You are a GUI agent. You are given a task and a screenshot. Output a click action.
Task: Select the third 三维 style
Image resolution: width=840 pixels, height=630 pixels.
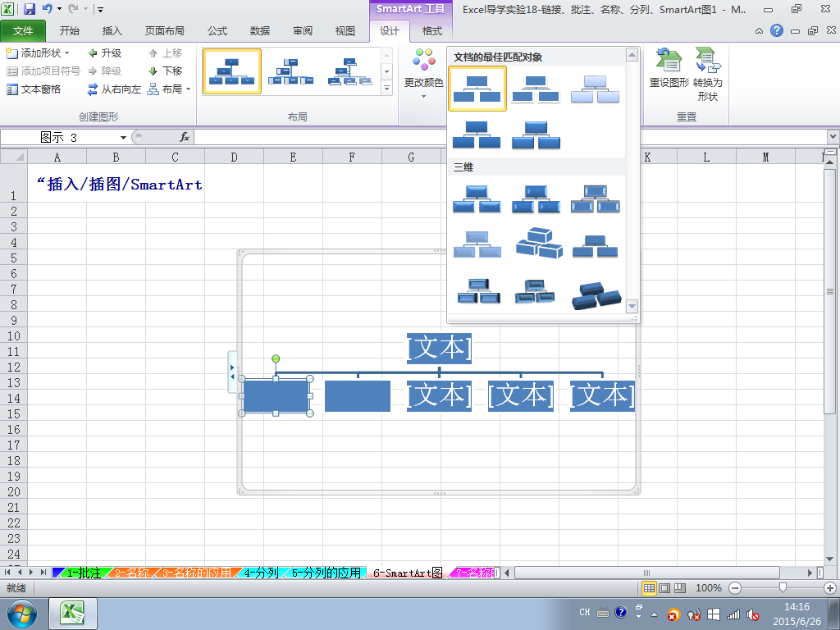595,199
